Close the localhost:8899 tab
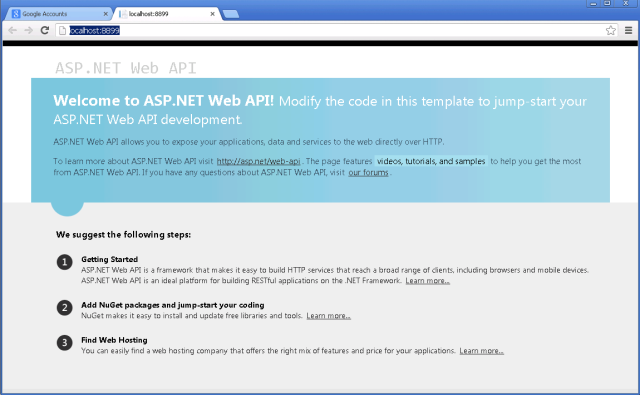 (x=212, y=14)
